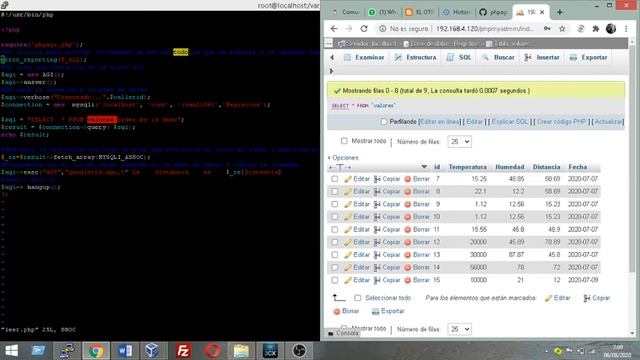Open Chrome extensions puzzle icon

point(596,29)
